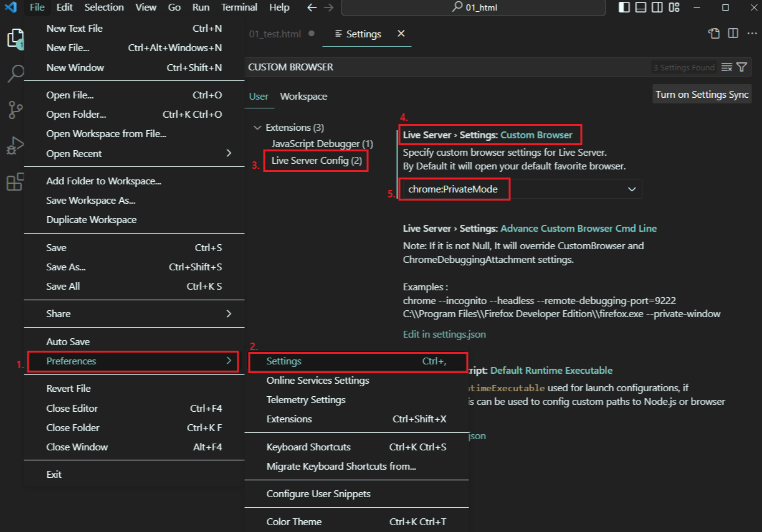This screenshot has width=762, height=532.
Task: Open the File menu
Action: (x=37, y=7)
